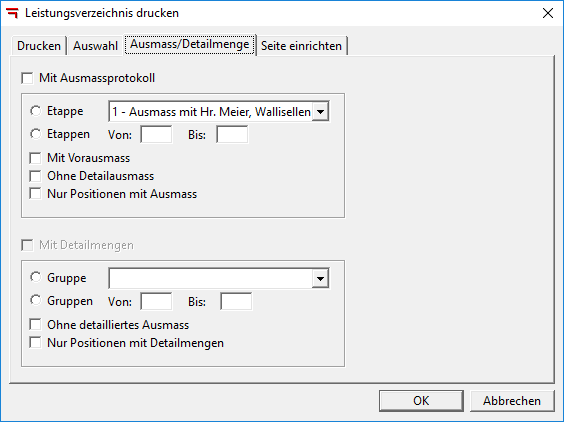This screenshot has height=422, width=564.
Task: Tick the Mit Vorausmass checkbox
Action: [36, 158]
